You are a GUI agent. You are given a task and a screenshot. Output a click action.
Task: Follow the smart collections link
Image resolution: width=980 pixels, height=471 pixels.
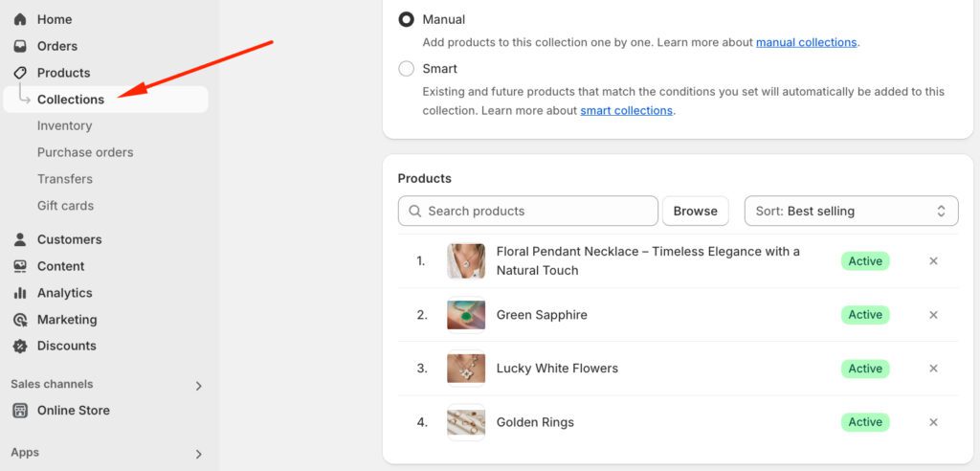point(626,110)
